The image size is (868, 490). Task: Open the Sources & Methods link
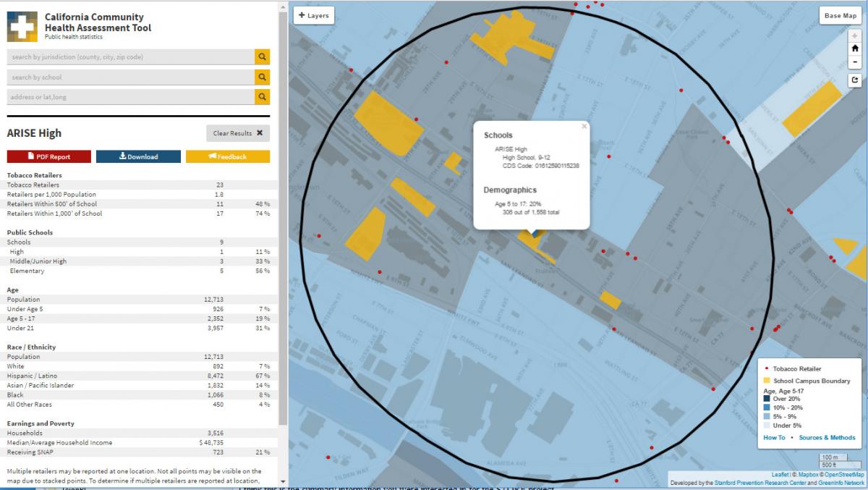pos(827,438)
